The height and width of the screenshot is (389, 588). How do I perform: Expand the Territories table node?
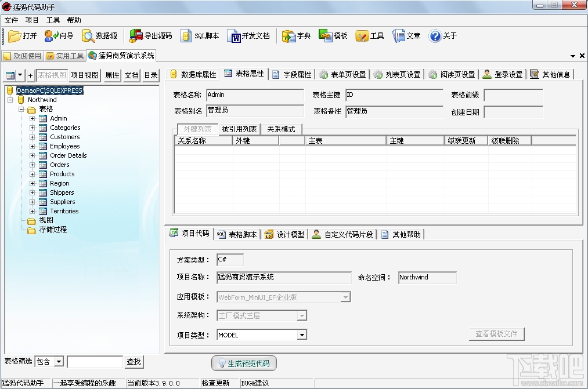[x=33, y=211]
